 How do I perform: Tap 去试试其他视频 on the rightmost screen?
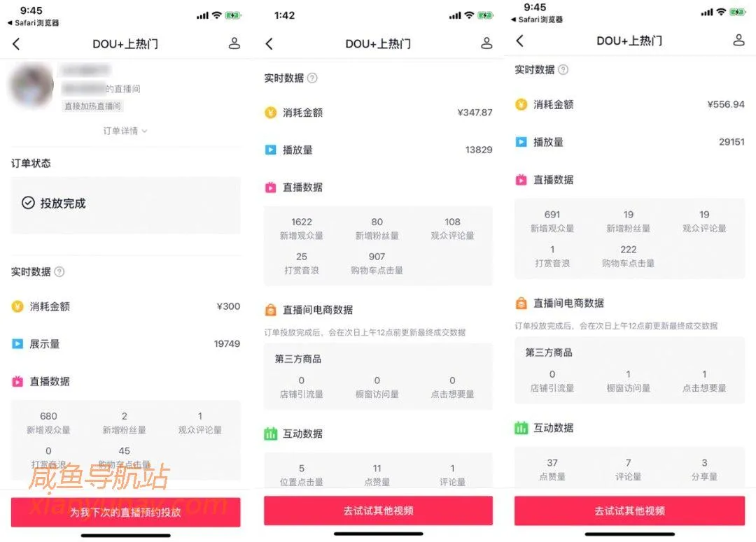(x=629, y=511)
